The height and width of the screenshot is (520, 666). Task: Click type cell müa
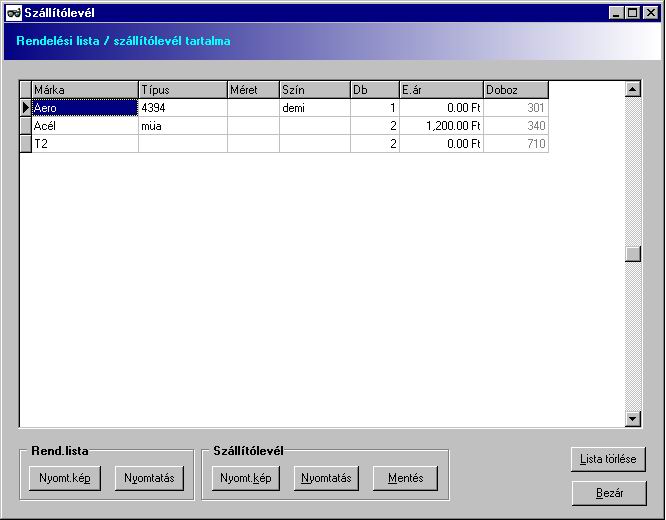183,126
